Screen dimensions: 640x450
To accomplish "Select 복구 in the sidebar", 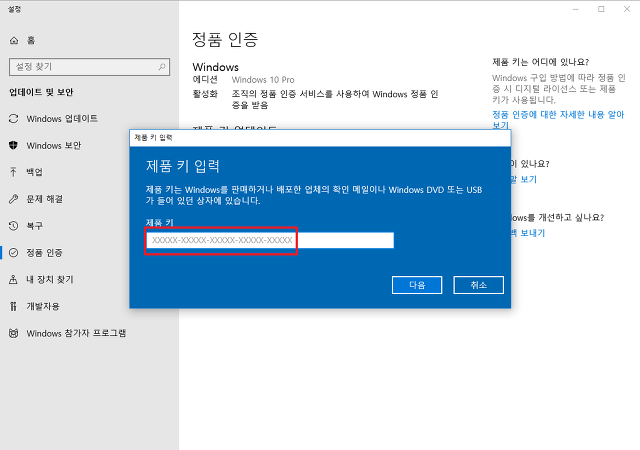I will [35, 225].
